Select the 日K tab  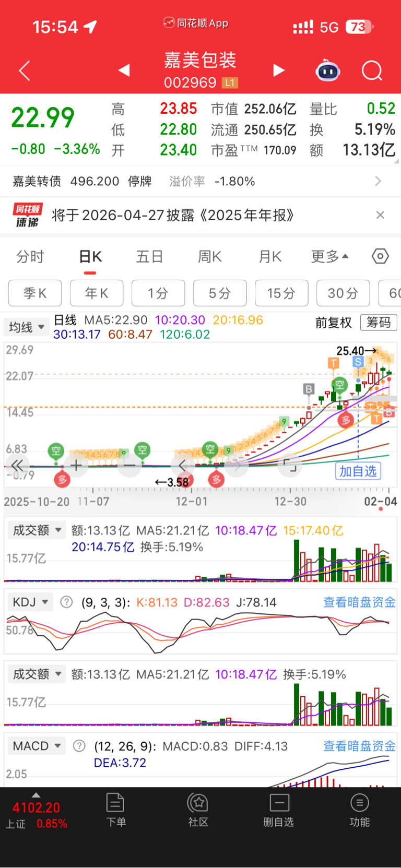tap(90, 257)
